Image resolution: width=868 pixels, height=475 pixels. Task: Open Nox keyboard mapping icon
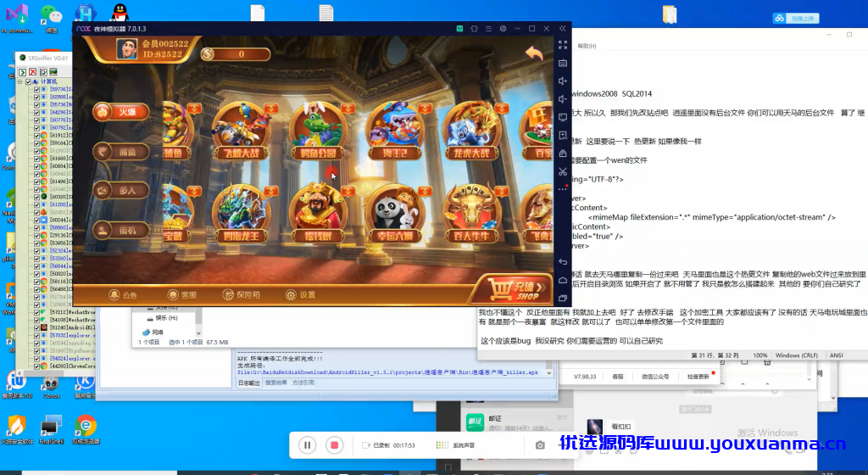(x=563, y=63)
